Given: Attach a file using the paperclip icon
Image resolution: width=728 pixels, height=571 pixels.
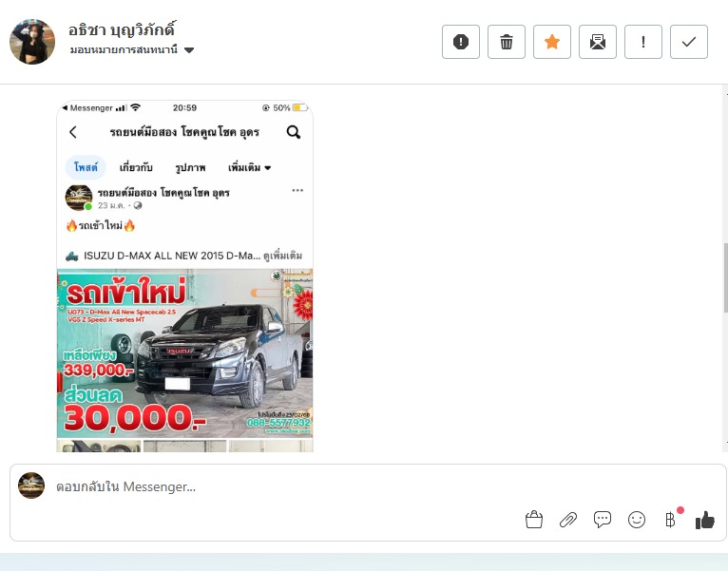Looking at the screenshot, I should click(568, 520).
